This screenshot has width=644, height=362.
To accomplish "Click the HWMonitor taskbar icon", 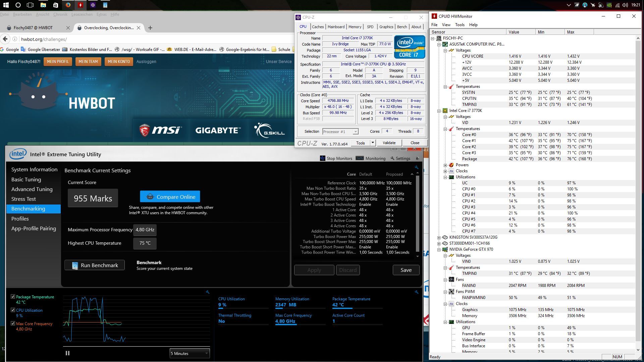I will 80,5.
